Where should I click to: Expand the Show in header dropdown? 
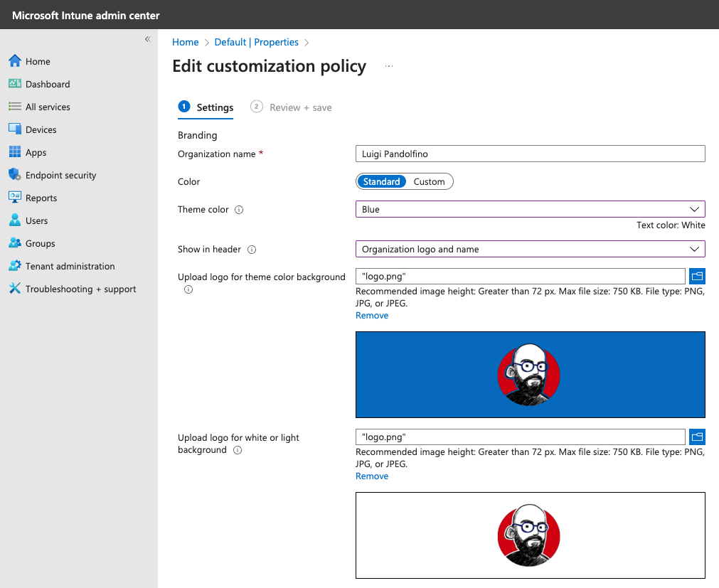(x=530, y=249)
